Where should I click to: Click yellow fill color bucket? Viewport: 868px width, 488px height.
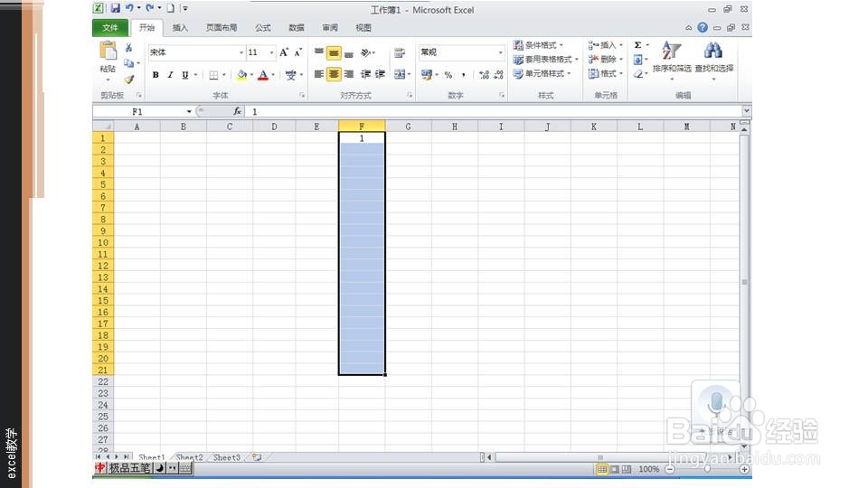[x=242, y=75]
